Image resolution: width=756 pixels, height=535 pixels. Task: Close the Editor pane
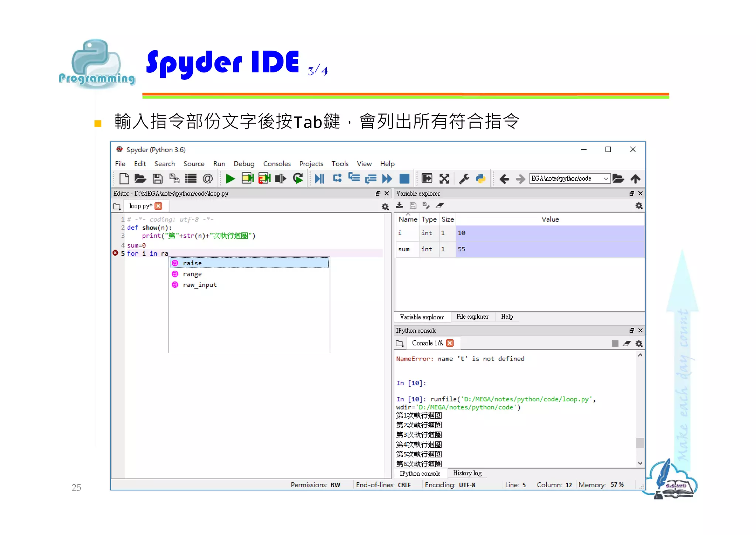[x=387, y=193]
